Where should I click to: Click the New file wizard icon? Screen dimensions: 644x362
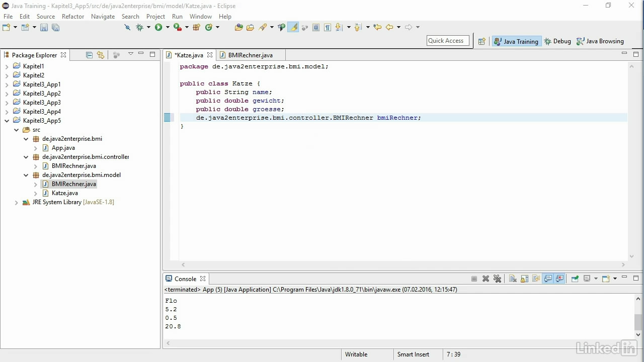(7, 27)
